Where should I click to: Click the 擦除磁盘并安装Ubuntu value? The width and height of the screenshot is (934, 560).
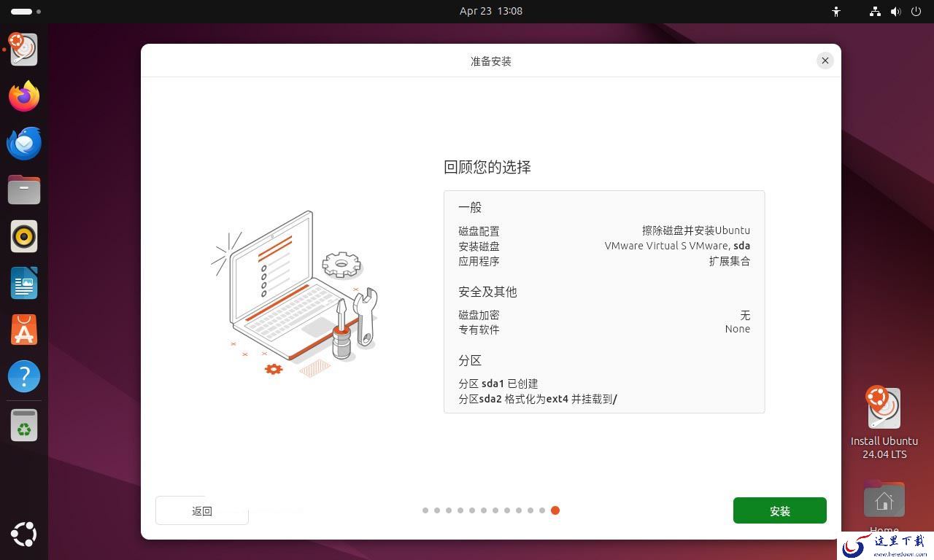tap(696, 231)
